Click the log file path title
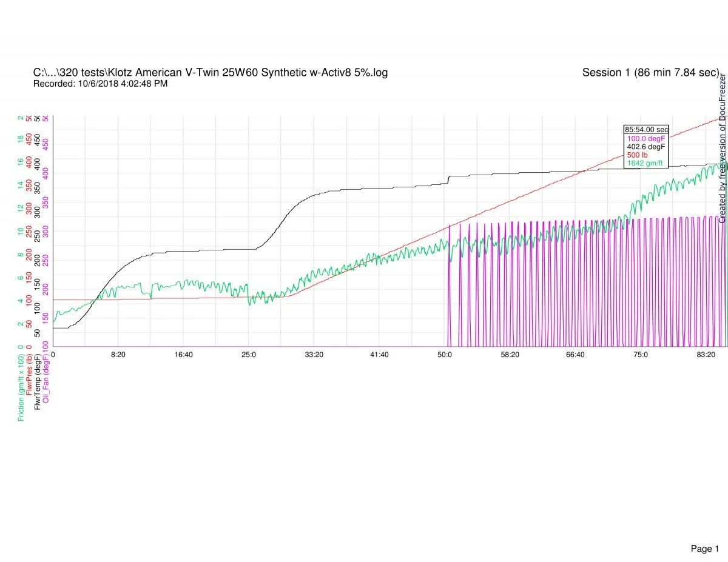This screenshot has width=728, height=562. click(x=211, y=73)
